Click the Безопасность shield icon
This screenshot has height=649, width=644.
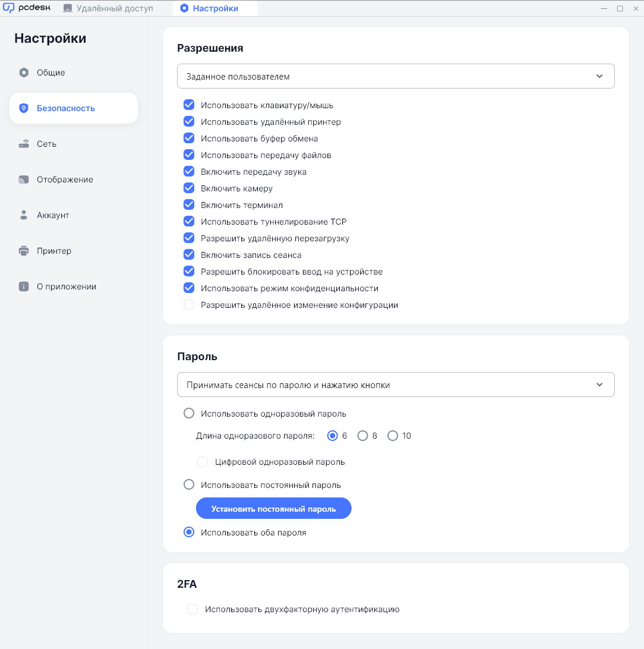[24, 108]
